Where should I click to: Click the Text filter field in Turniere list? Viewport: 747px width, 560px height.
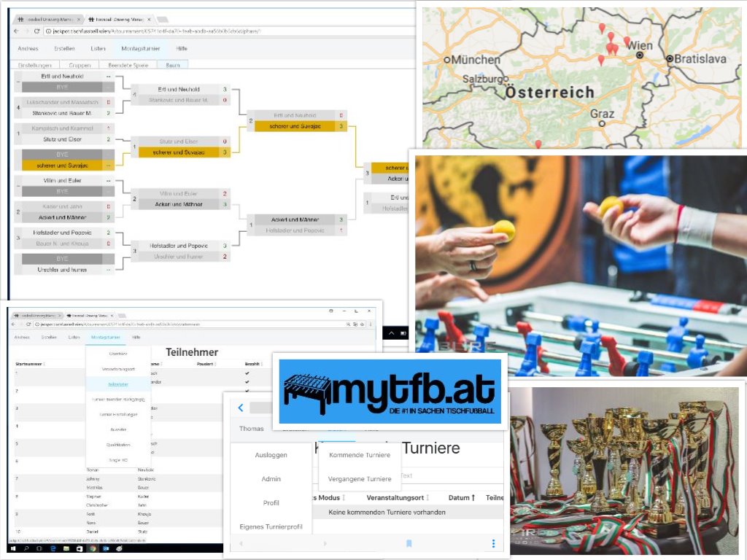point(452,475)
